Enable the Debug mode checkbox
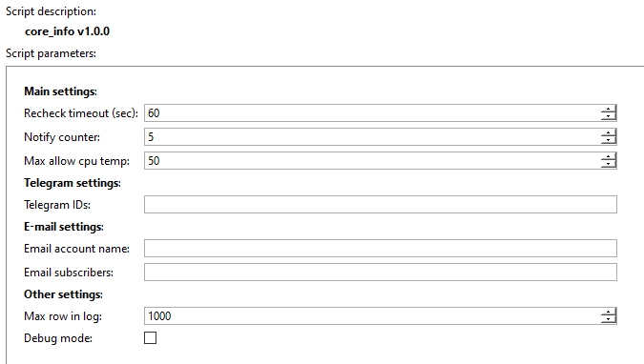This screenshot has height=364, width=644. (x=151, y=337)
